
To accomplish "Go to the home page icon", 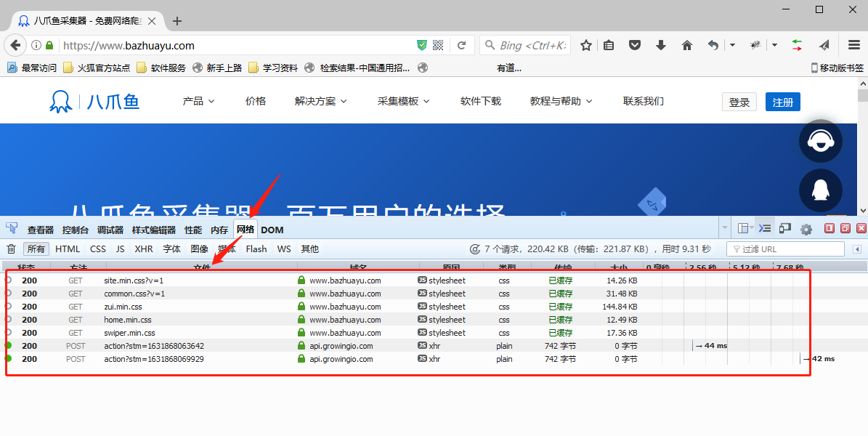I will pyautogui.click(x=687, y=46).
